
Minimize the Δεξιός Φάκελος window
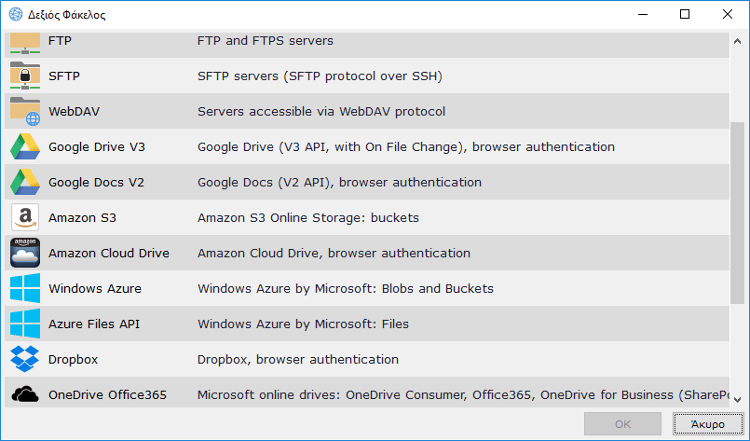(x=642, y=14)
